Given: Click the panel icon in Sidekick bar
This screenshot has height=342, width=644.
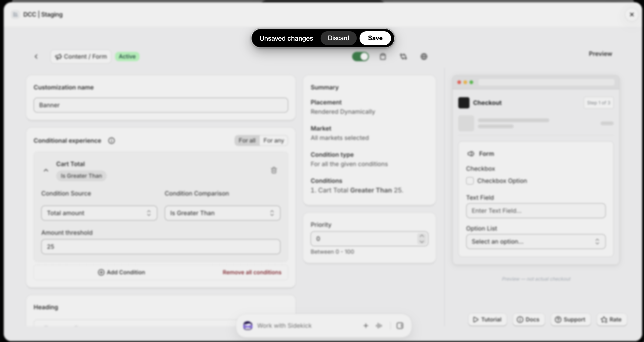Looking at the screenshot, I should point(400,326).
